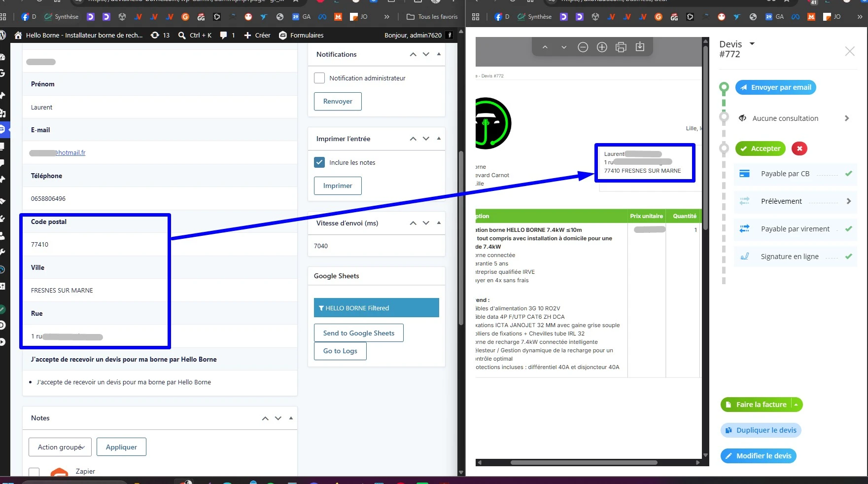Collapse Imprimer l'entrée panel

[439, 138]
